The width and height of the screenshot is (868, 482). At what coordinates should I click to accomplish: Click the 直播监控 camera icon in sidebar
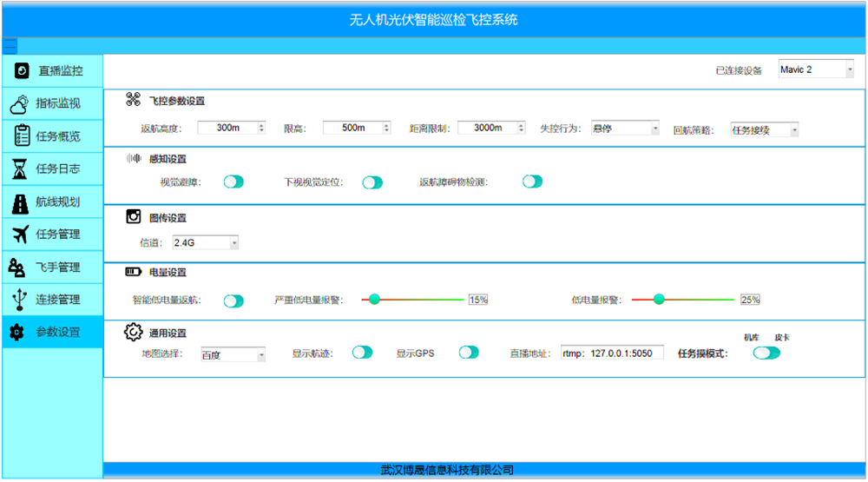coord(22,70)
